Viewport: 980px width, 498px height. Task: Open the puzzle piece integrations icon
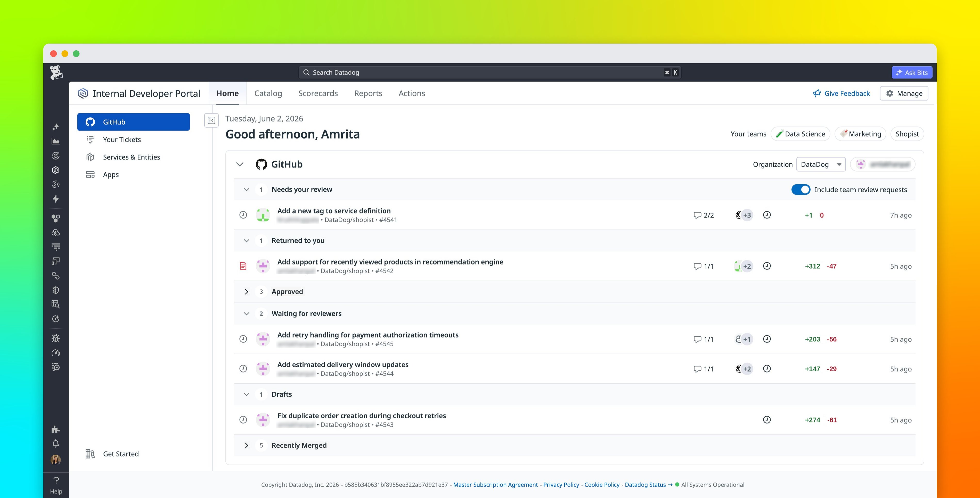[x=56, y=429]
